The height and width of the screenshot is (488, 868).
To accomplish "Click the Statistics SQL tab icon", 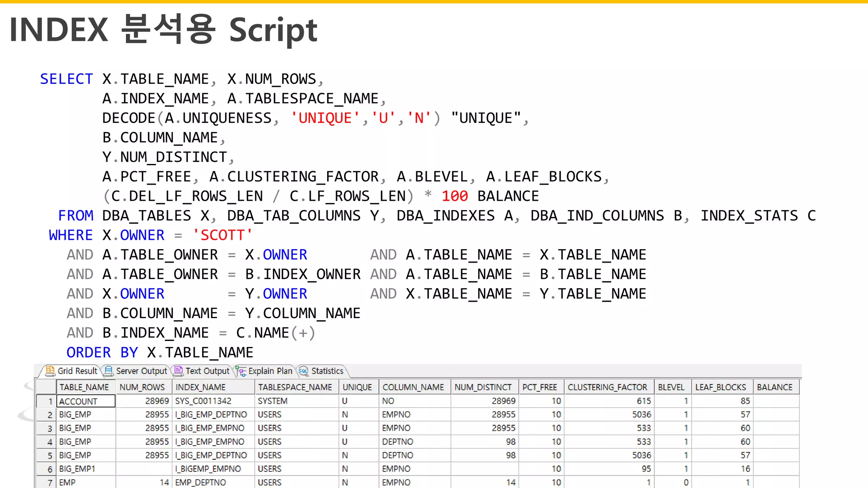I will click(x=303, y=371).
